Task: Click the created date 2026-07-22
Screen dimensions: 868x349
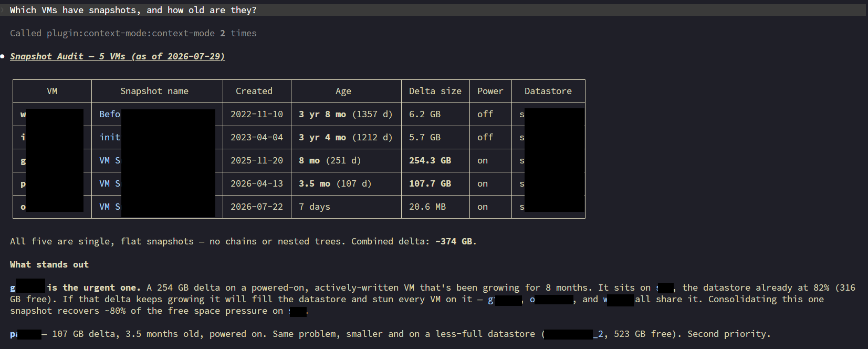Action: pos(257,207)
